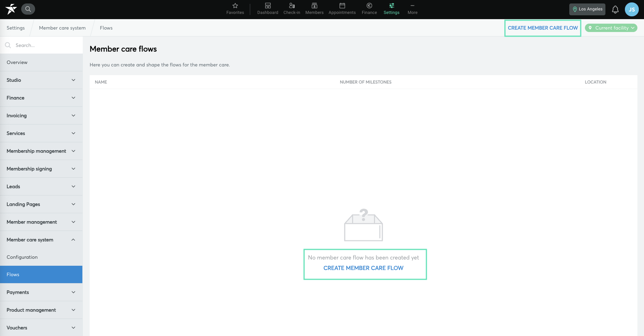Expand the Leads section
The width and height of the screenshot is (644, 336).
(x=41, y=187)
